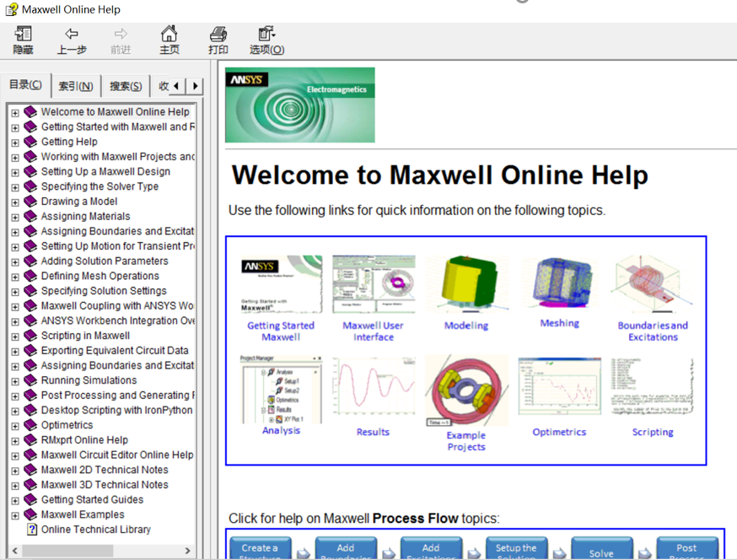Click the book icon beside Optimetrics

click(x=30, y=425)
